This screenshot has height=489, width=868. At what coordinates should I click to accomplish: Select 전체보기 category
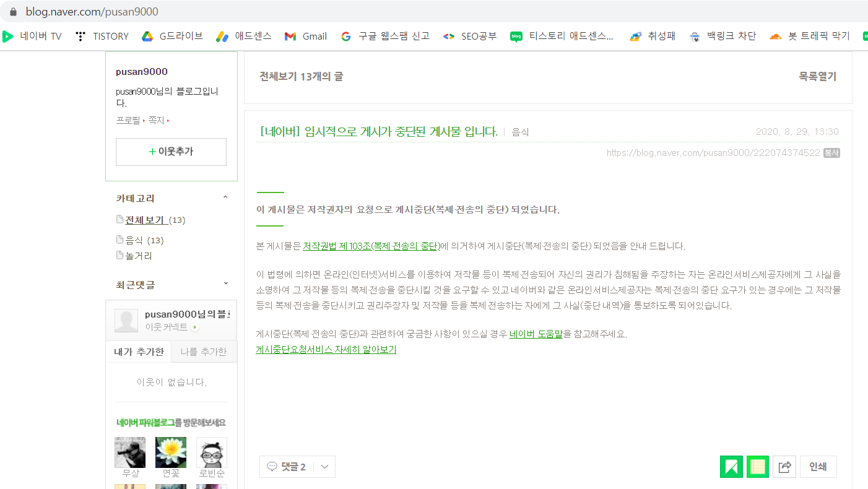(x=144, y=220)
